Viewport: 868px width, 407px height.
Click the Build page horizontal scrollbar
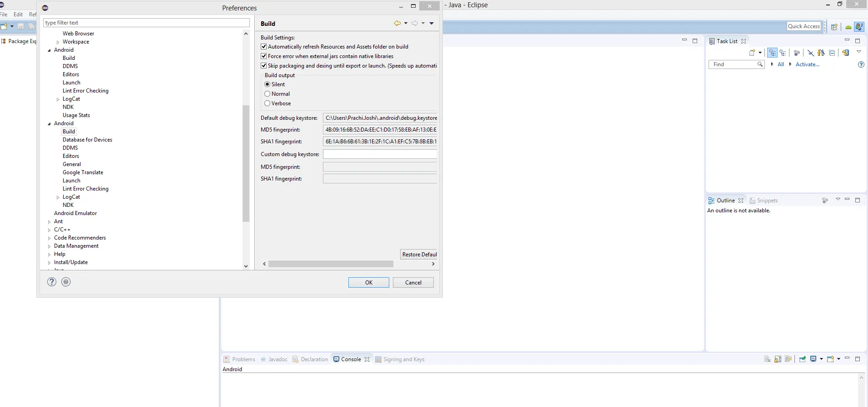pos(331,264)
